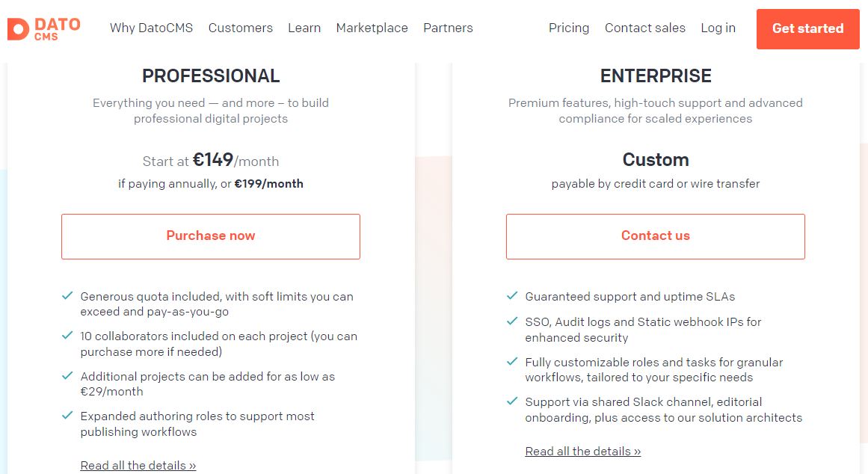Screen dimensions: 868x474
Task: Open the Pricing page link
Action: tap(568, 28)
